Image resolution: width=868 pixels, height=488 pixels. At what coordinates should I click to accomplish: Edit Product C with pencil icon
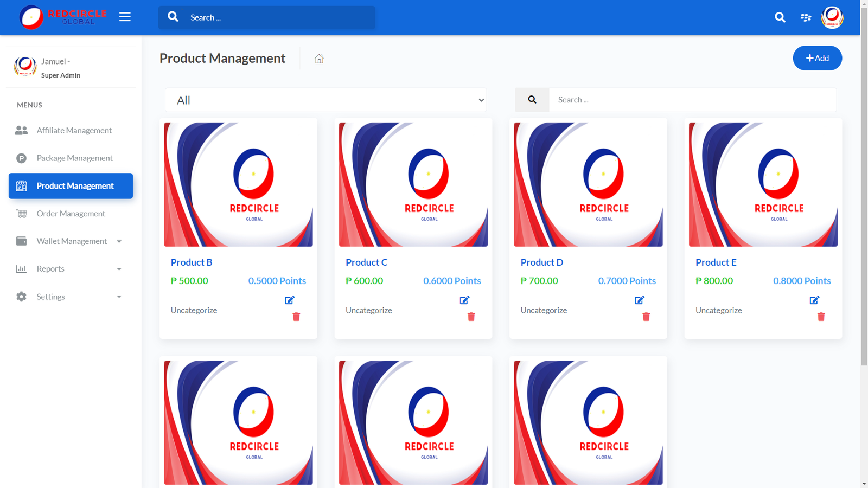click(465, 300)
